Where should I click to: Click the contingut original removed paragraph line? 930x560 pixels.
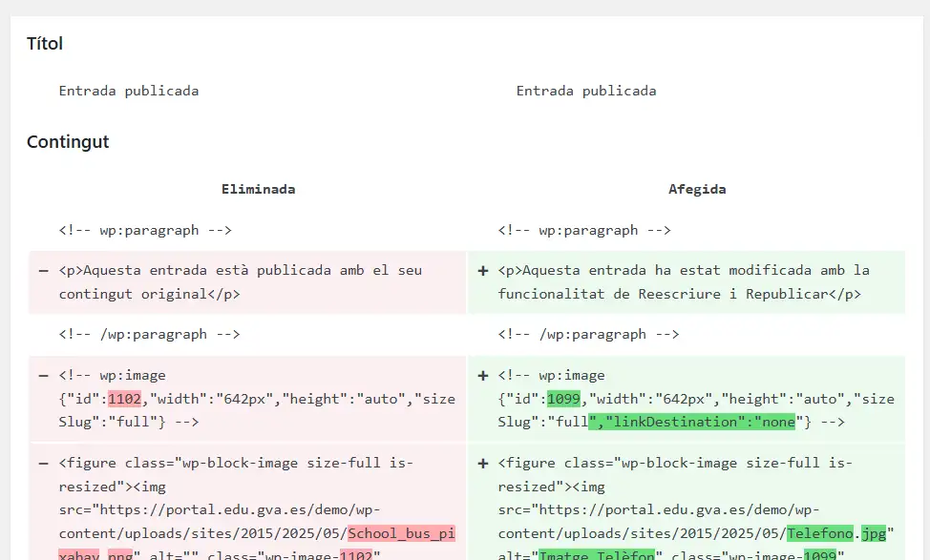pyautogui.click(x=150, y=294)
